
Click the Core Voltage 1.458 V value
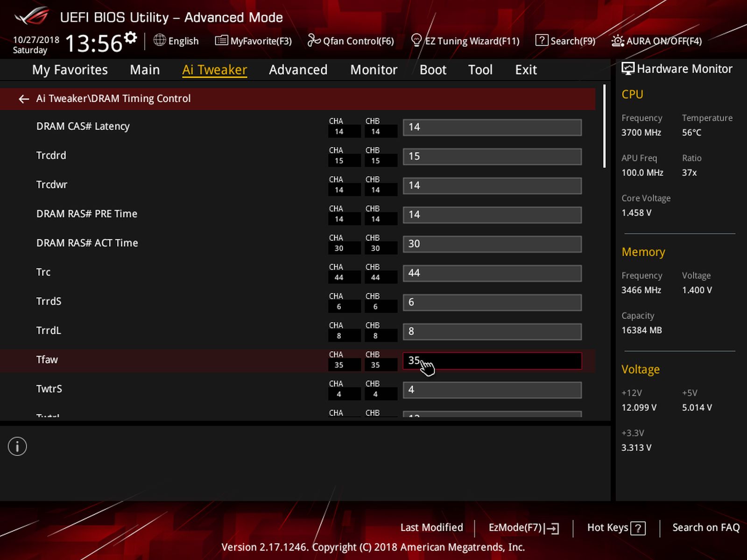point(636,213)
